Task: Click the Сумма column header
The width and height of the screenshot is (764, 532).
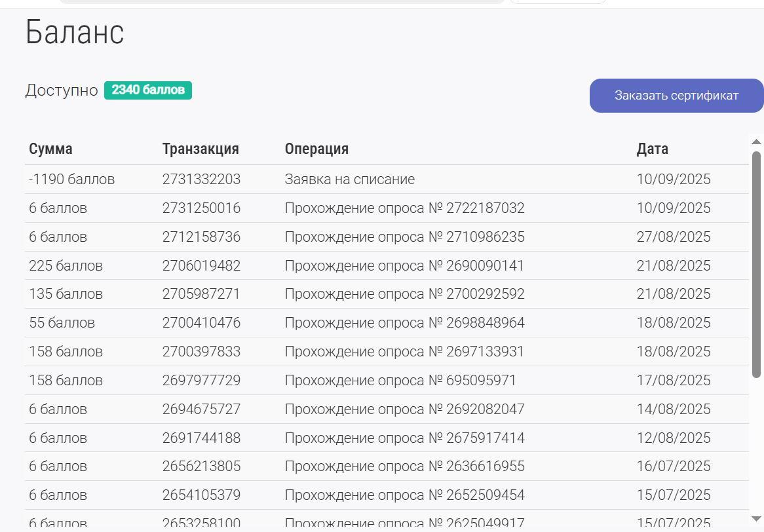Action: click(x=50, y=149)
